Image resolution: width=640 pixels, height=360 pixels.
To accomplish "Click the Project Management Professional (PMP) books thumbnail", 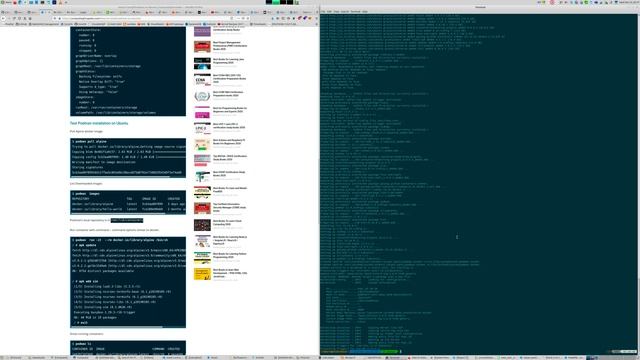I will tap(202, 47).
